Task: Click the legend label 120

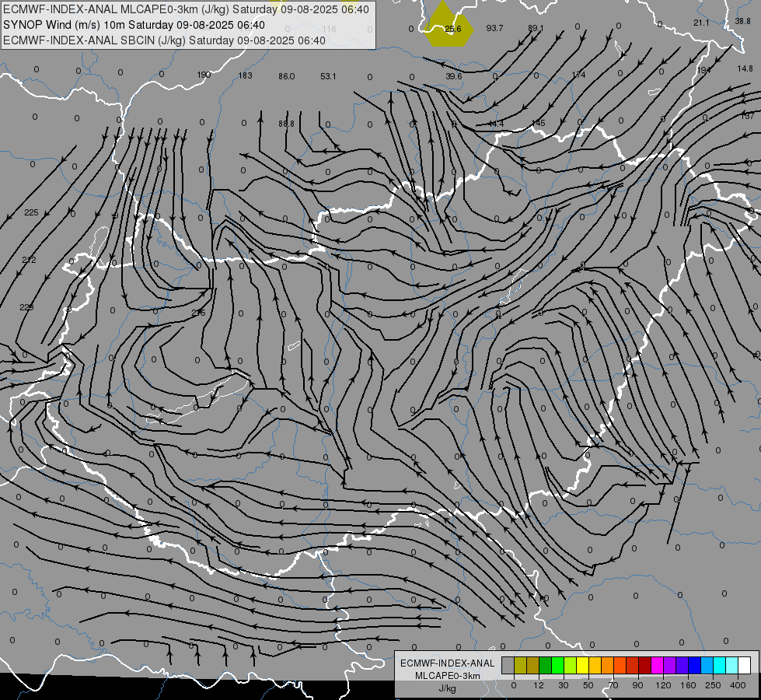Action: pos(664,685)
